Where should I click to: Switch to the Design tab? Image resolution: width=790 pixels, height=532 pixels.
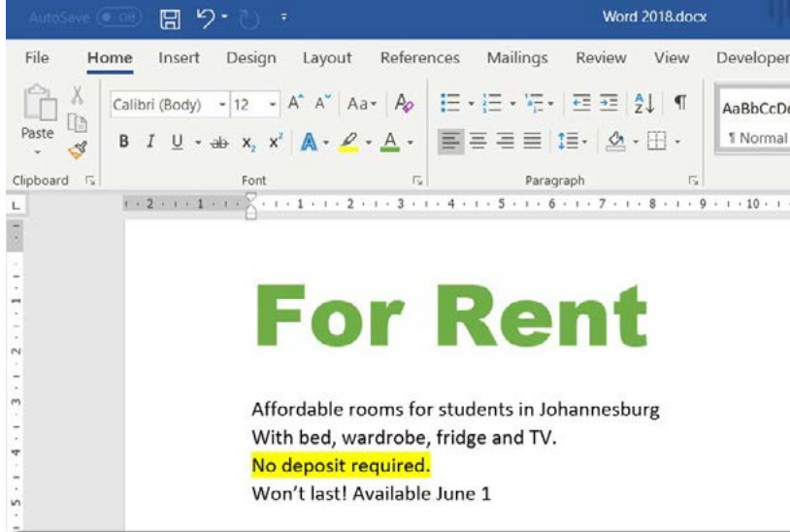click(251, 58)
